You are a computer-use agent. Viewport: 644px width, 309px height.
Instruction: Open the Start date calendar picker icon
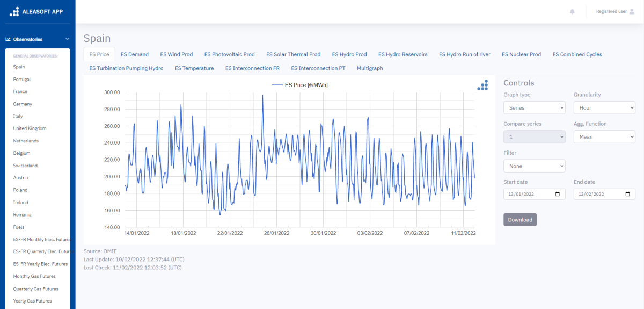(x=558, y=194)
